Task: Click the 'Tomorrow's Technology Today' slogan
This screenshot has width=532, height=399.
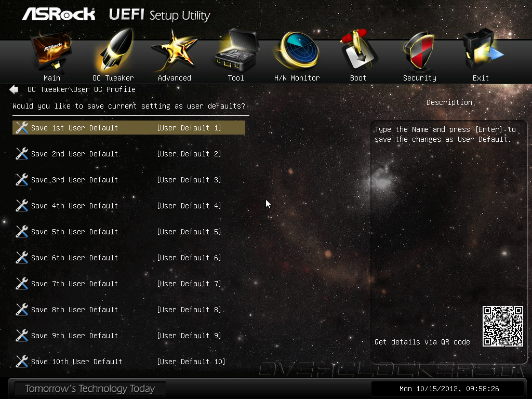Action: click(90, 389)
